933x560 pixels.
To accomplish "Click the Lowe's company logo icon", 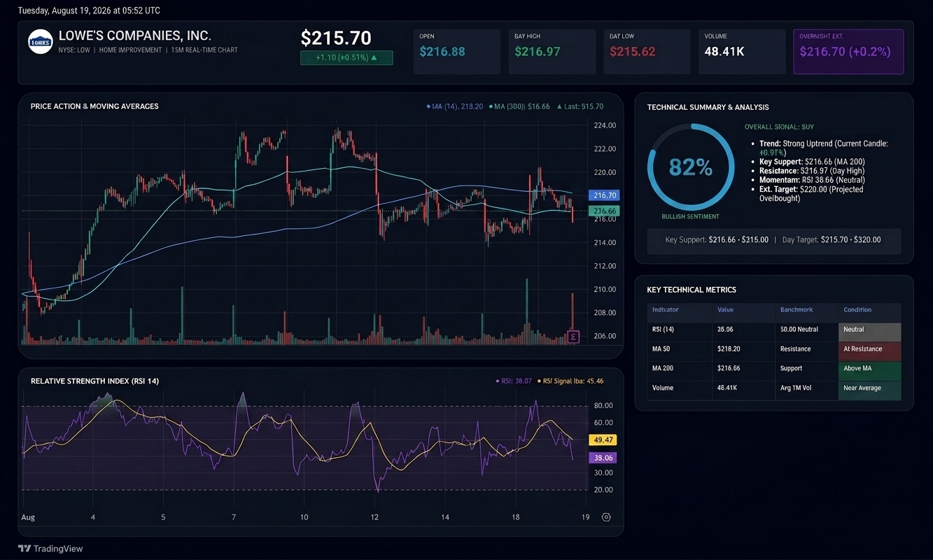I will (40, 41).
